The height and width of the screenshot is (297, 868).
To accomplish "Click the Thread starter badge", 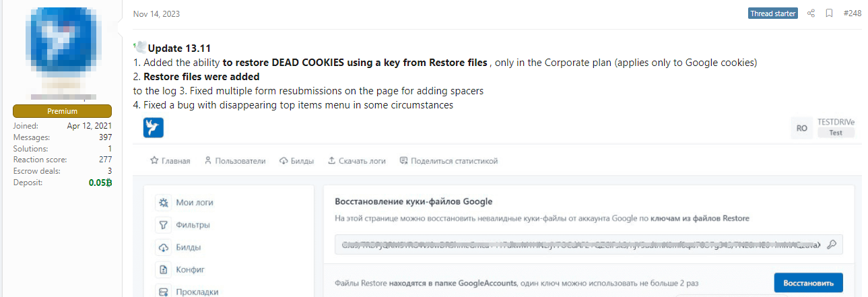I will (x=772, y=13).
